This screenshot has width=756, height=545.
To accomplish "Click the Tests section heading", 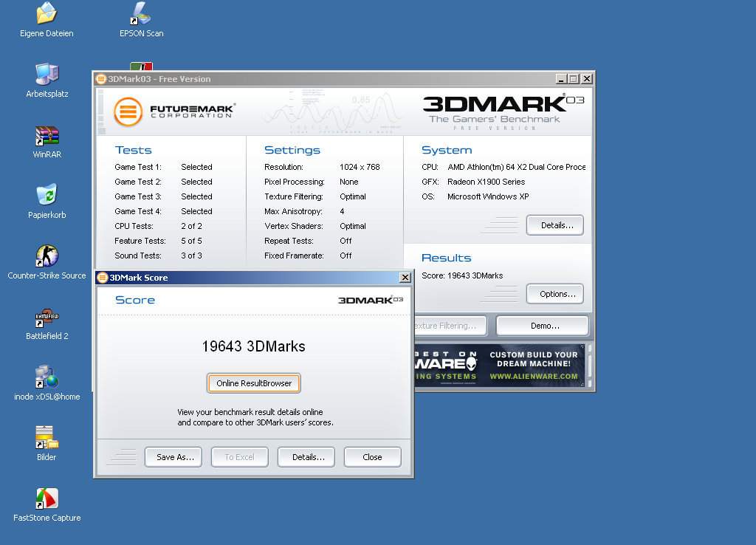I will click(133, 150).
